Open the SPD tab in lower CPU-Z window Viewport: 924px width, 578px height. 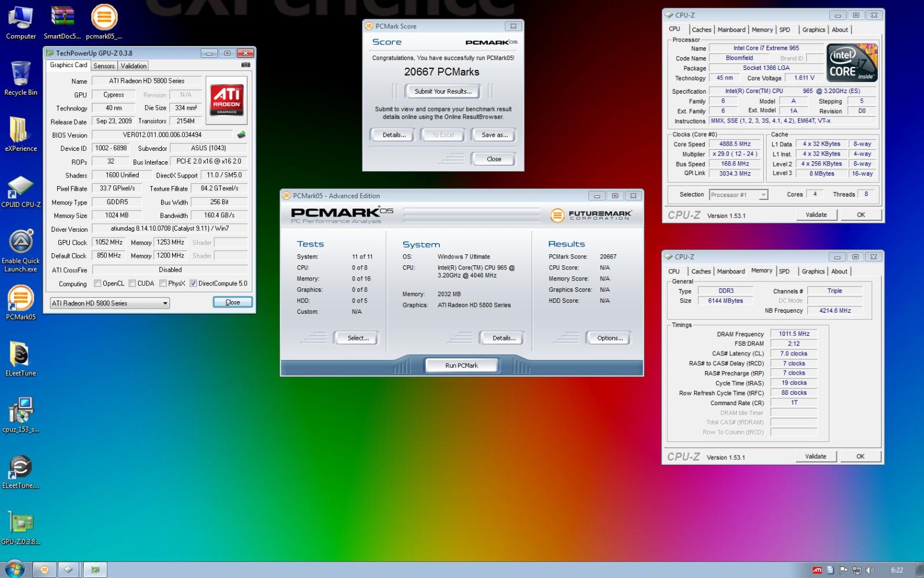(784, 272)
